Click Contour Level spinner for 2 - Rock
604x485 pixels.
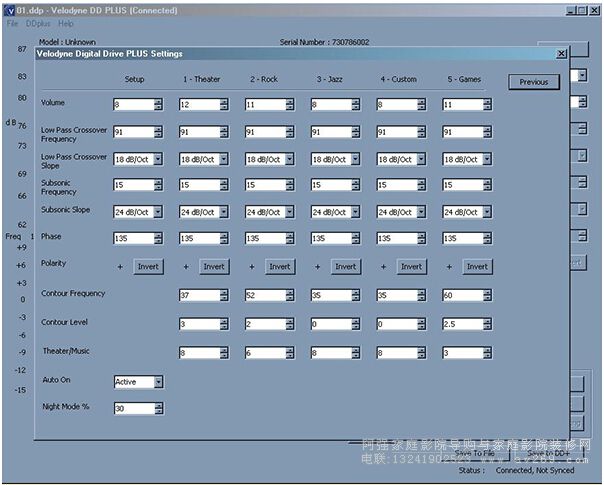289,324
